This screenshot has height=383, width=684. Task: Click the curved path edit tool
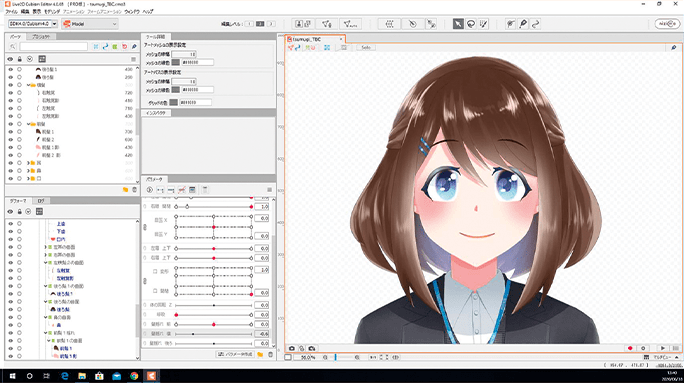[x=536, y=24]
